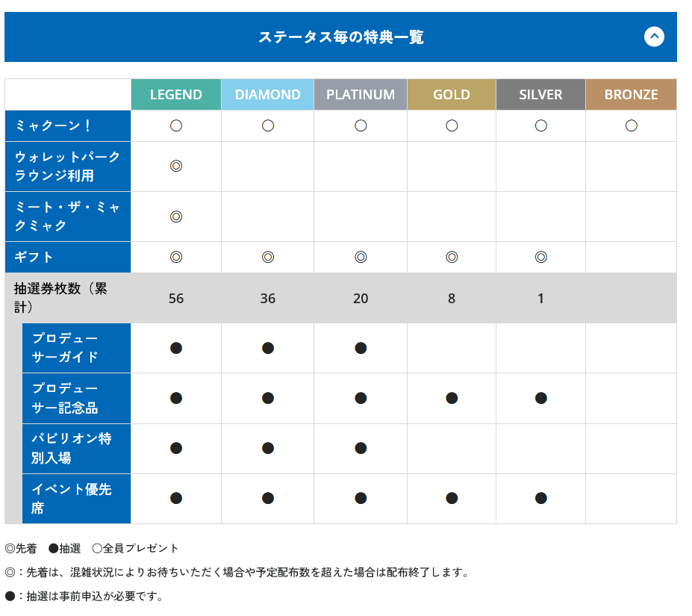Click the イベント優先席 black dot under SILVER

click(541, 499)
